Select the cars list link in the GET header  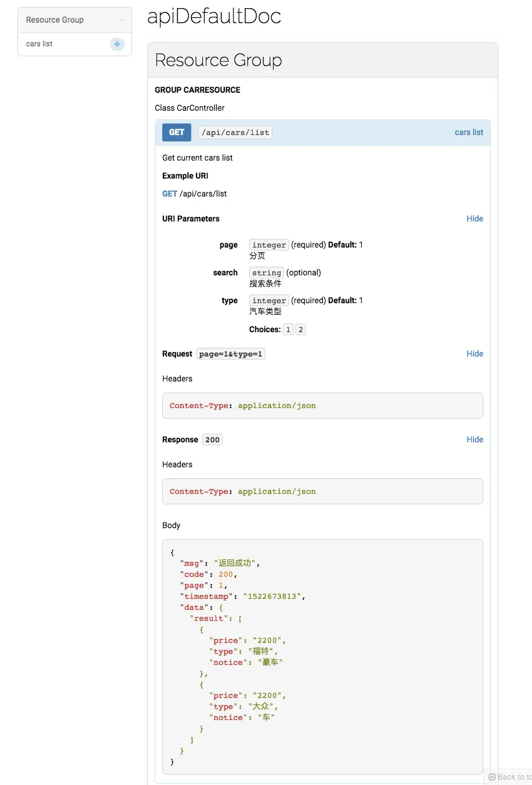point(468,132)
